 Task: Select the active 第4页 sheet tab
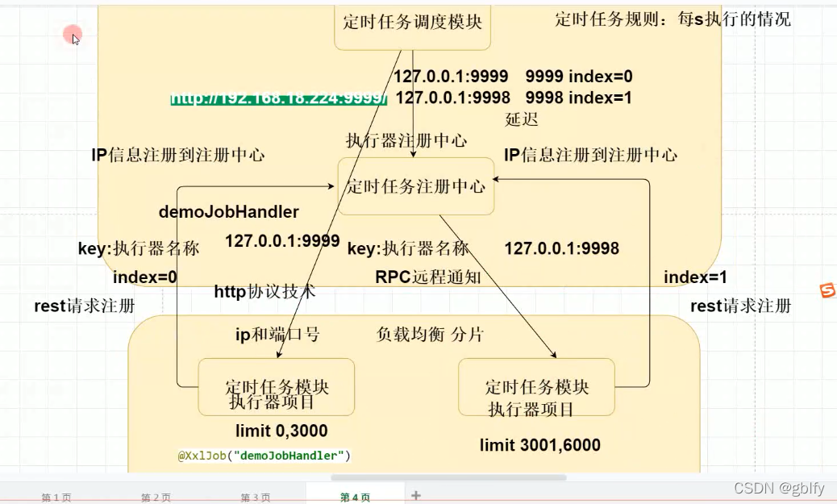click(355, 498)
